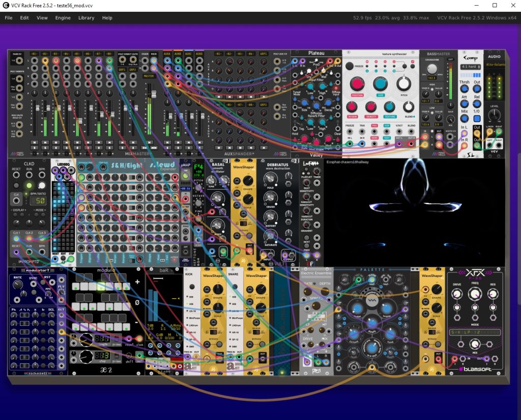This screenshot has height=420, width=521.
Task: Toggle the MON mono button on MixMaster
Action: click(154, 147)
